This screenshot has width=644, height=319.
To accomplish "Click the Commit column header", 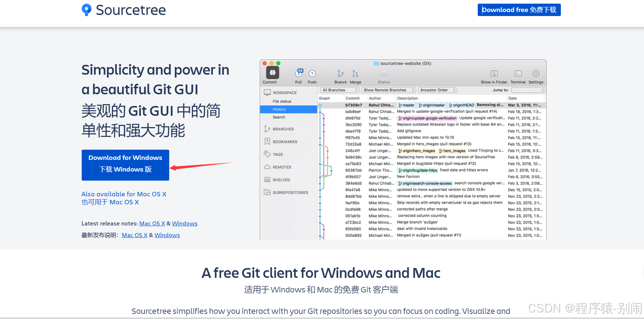I will pyautogui.click(x=353, y=98).
